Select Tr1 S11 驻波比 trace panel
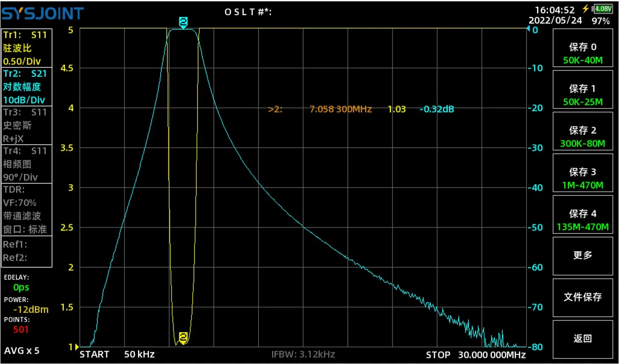619x364 pixels. (27, 48)
